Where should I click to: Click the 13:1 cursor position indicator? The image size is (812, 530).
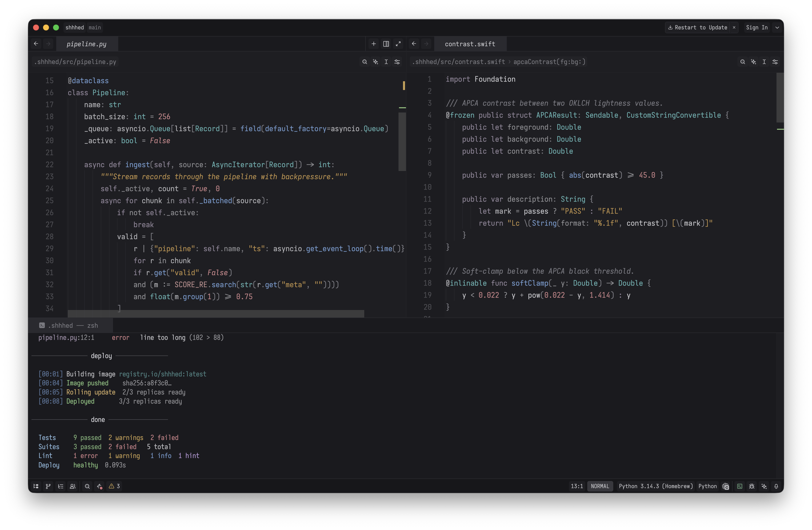click(576, 486)
